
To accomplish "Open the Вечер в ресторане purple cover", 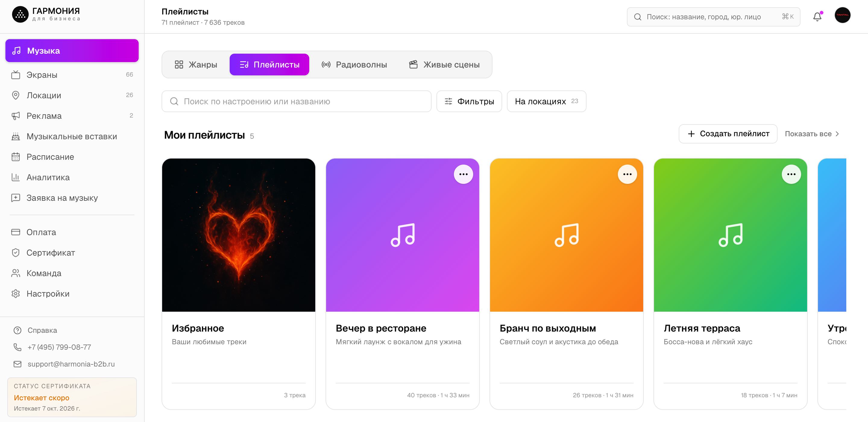I will pyautogui.click(x=402, y=235).
